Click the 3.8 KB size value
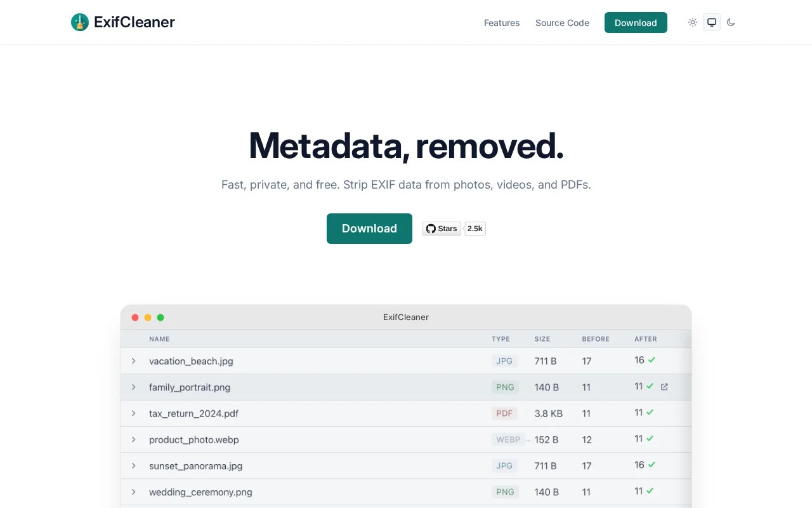Image resolution: width=812 pixels, height=508 pixels. 549,413
